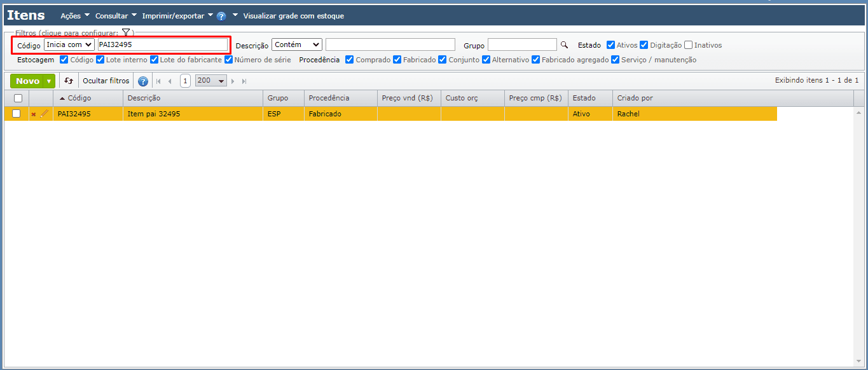The height and width of the screenshot is (370, 868).
Task: Toggle the Ativos checkbox
Action: [x=610, y=45]
